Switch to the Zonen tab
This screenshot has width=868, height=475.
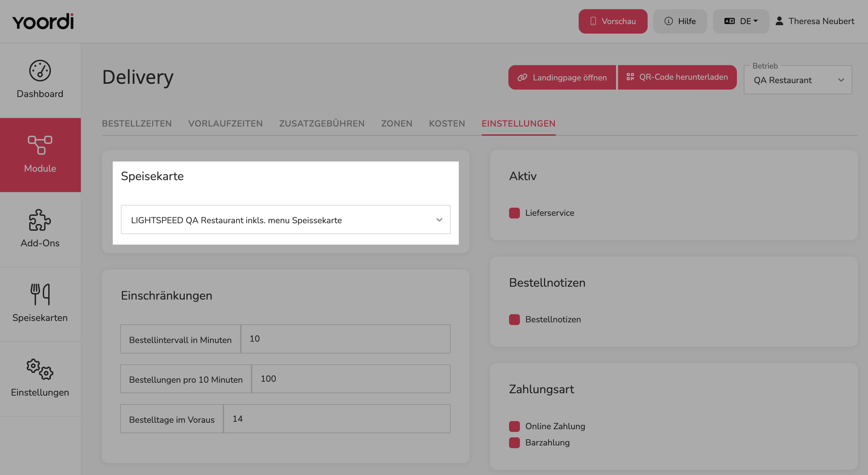coord(397,123)
